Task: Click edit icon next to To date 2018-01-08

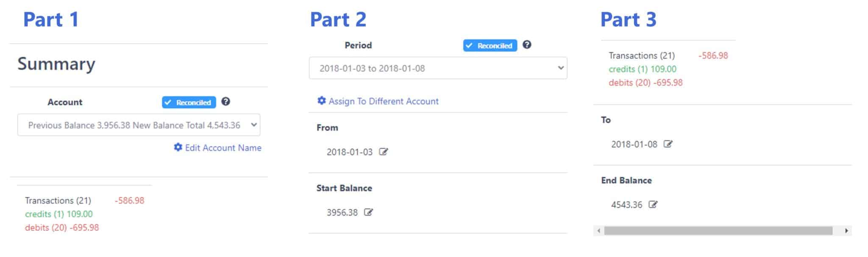Action: point(668,144)
